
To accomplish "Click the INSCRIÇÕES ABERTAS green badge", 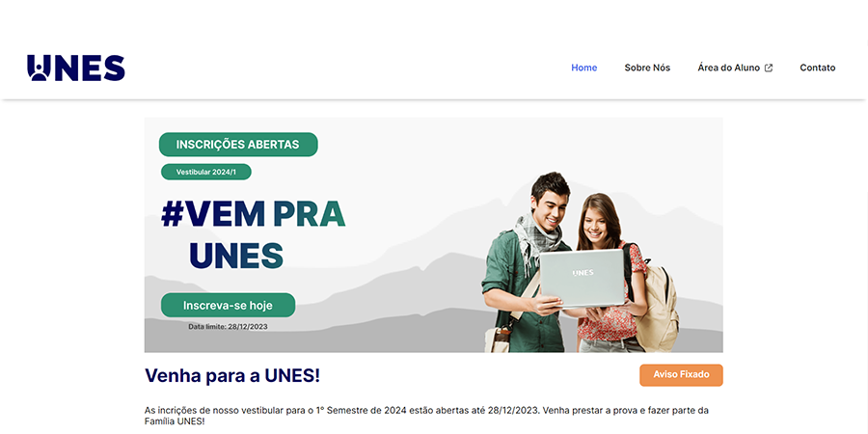I will pyautogui.click(x=238, y=145).
